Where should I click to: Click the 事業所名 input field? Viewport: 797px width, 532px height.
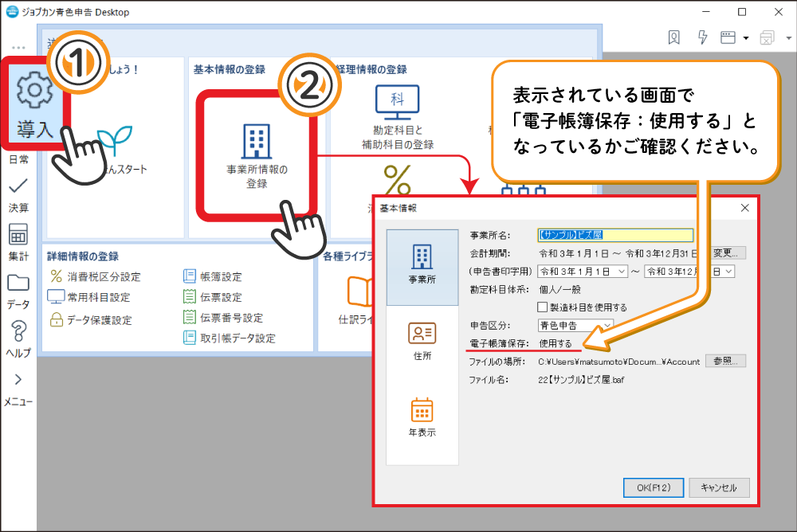(x=615, y=235)
